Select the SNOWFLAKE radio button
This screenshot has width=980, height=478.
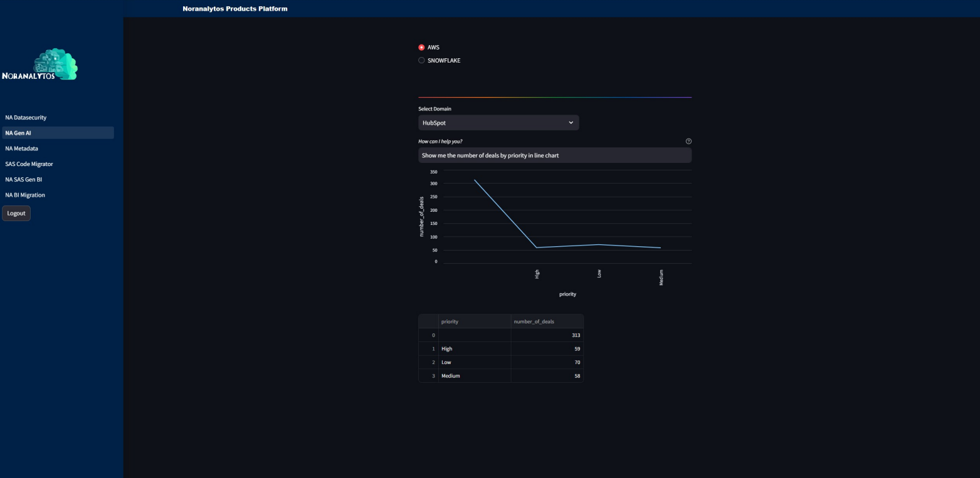click(421, 60)
